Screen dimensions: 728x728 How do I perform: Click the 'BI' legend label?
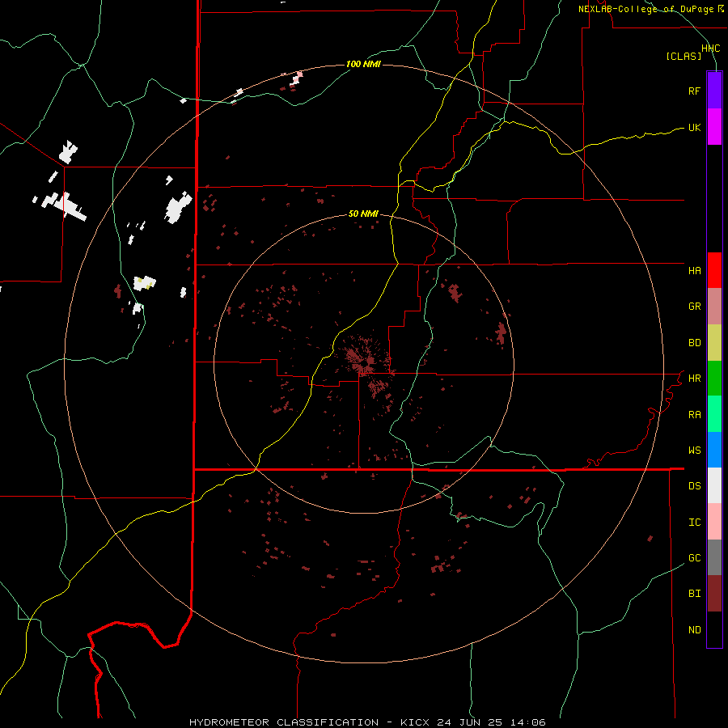pyautogui.click(x=694, y=594)
